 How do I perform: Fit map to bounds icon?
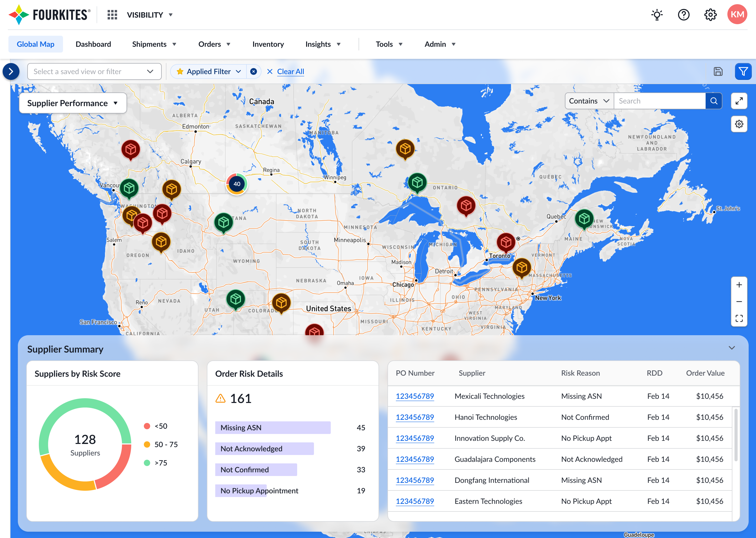[x=739, y=318]
